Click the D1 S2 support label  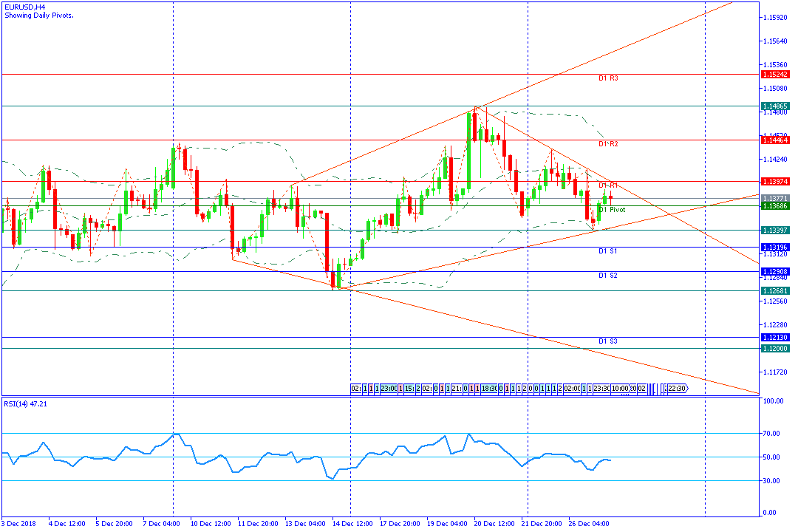tap(608, 276)
